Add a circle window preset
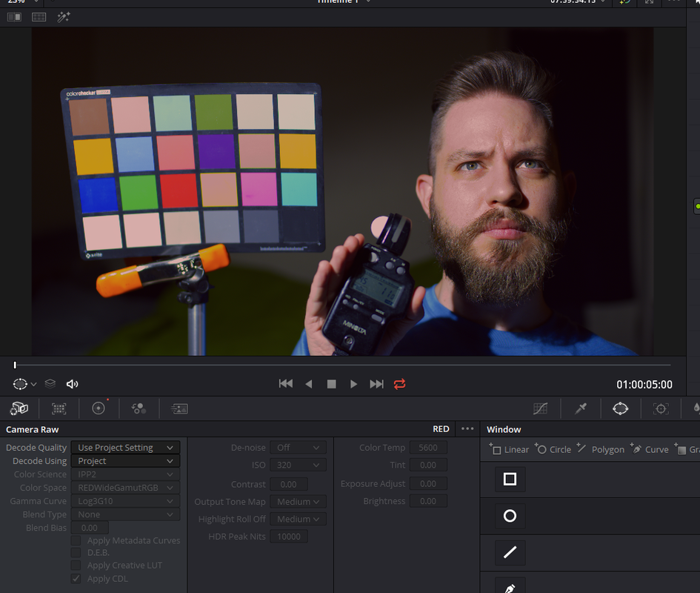700x593 pixels. click(x=510, y=516)
